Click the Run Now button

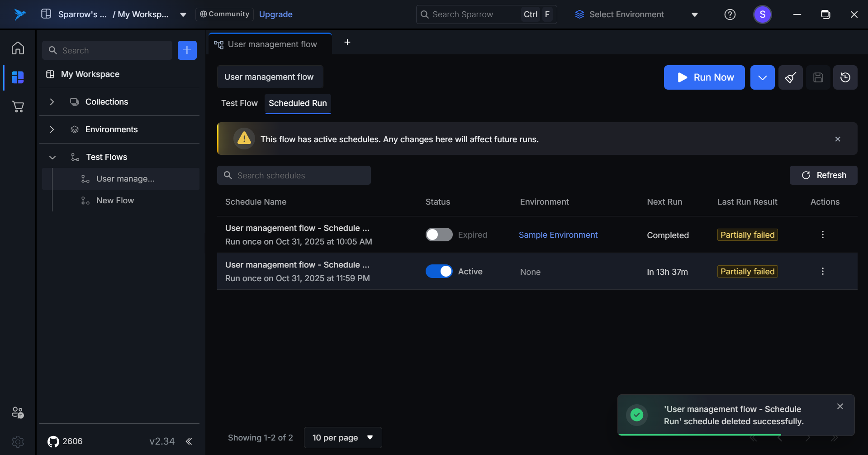tap(704, 77)
